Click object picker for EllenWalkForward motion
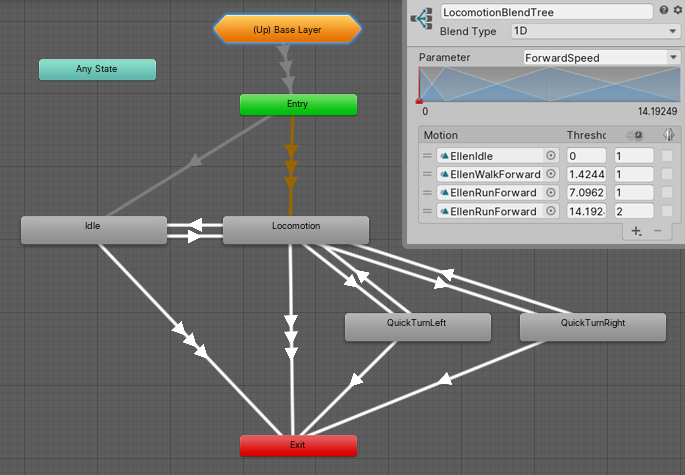Screen dimensions: 685x475 [x=551, y=174]
